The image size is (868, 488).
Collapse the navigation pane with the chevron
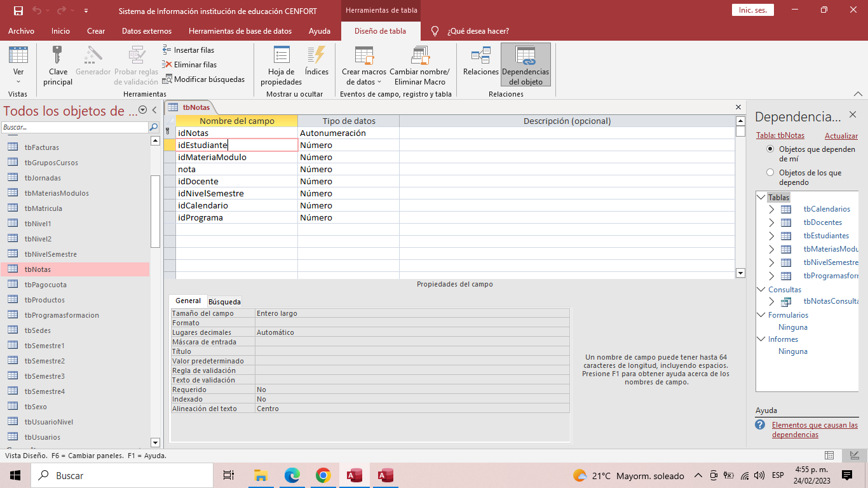(154, 111)
